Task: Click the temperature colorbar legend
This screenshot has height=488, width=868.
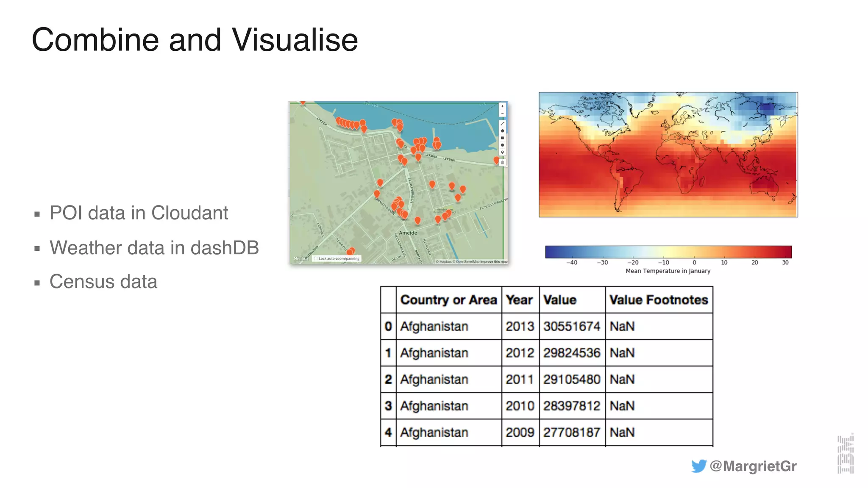Action: [668, 252]
